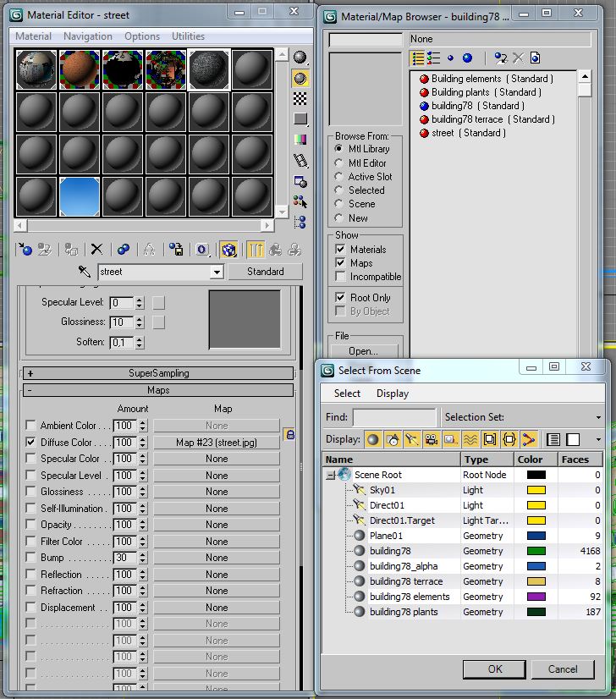Enable Incompatible checkbox
The image size is (616, 699).
pos(340,277)
